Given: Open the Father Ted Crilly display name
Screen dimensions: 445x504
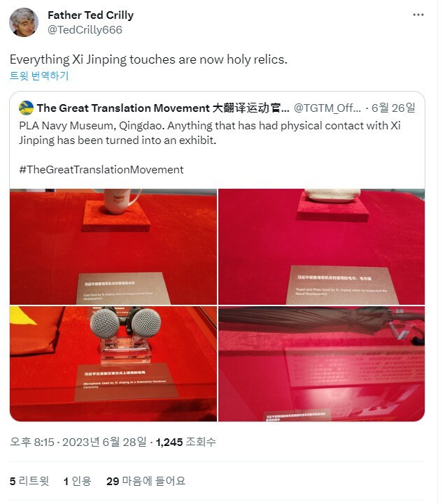Looking at the screenshot, I should (90, 15).
